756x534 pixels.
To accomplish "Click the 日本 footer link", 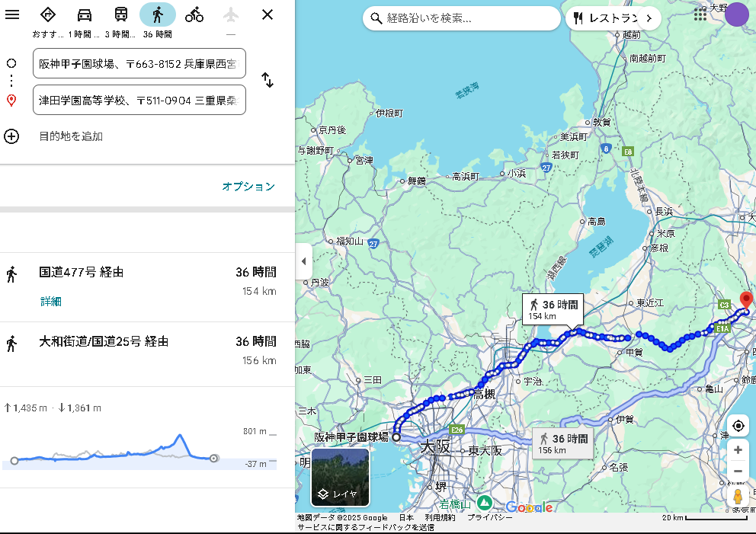I will (x=406, y=517).
